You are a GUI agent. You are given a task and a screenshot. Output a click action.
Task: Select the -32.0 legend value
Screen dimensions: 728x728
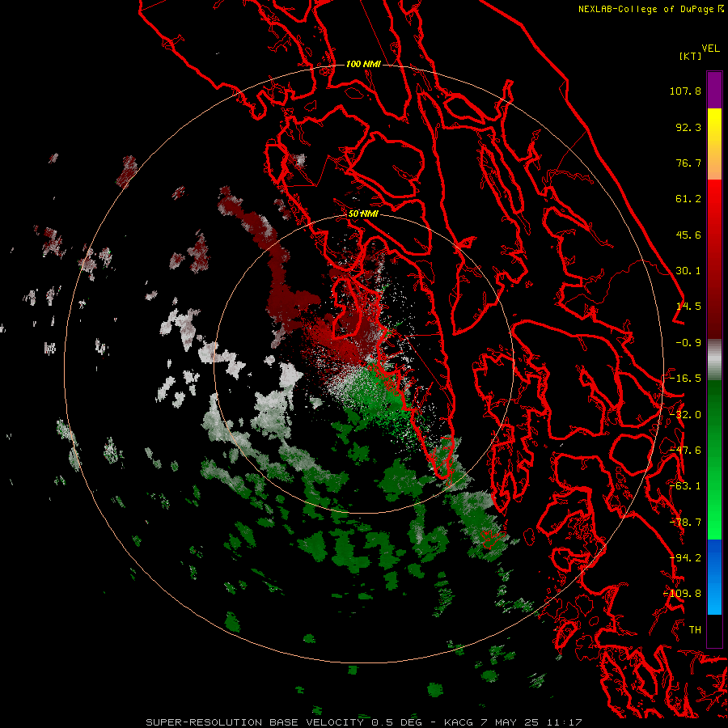point(685,415)
